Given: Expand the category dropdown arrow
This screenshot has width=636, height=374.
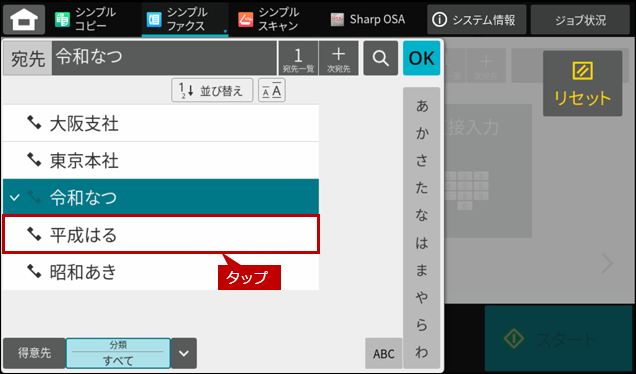Looking at the screenshot, I should [x=184, y=353].
